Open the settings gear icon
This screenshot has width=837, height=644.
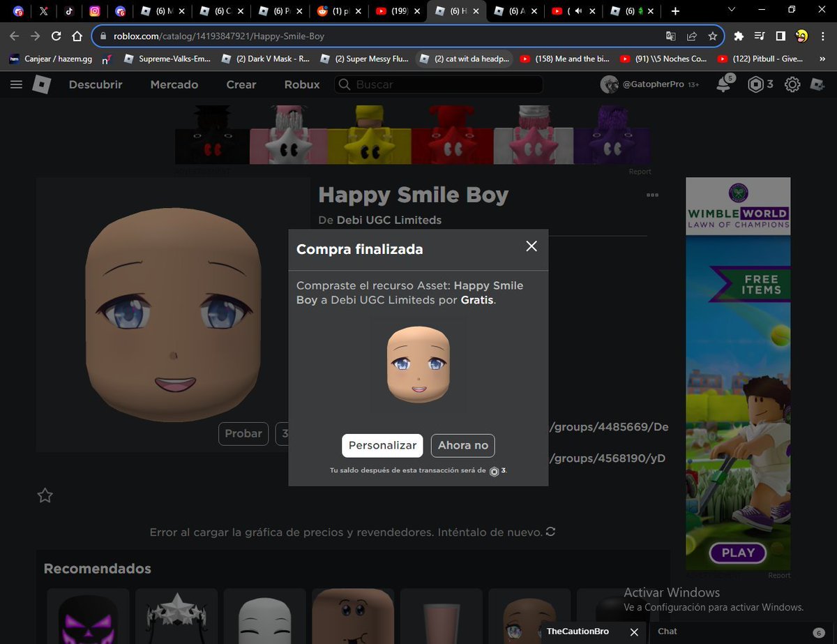792,84
